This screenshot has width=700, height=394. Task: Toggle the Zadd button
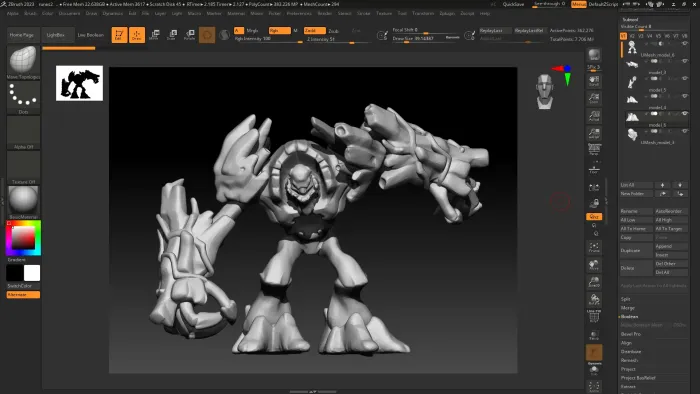(x=315, y=30)
